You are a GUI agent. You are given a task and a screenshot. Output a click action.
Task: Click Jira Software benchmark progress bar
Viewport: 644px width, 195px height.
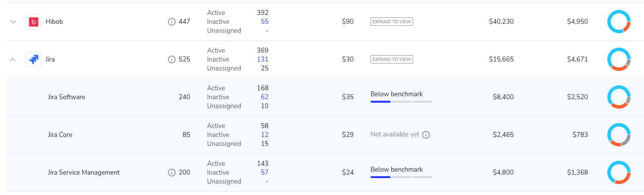tap(401, 102)
